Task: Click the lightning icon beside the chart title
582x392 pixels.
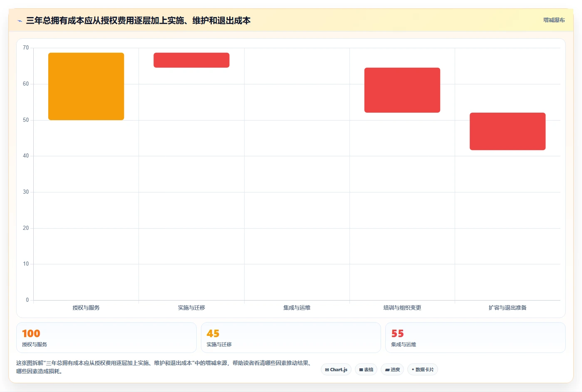Action: [20, 21]
